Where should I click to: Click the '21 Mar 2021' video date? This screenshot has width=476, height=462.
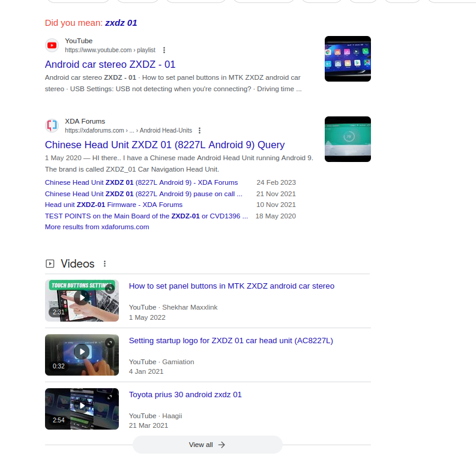[x=148, y=425]
